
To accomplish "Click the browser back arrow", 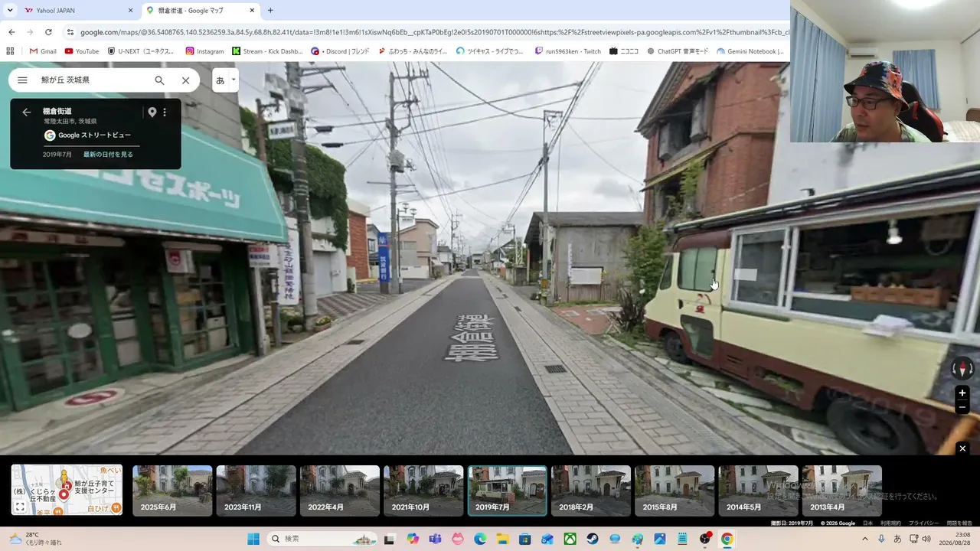I will pos(11,32).
